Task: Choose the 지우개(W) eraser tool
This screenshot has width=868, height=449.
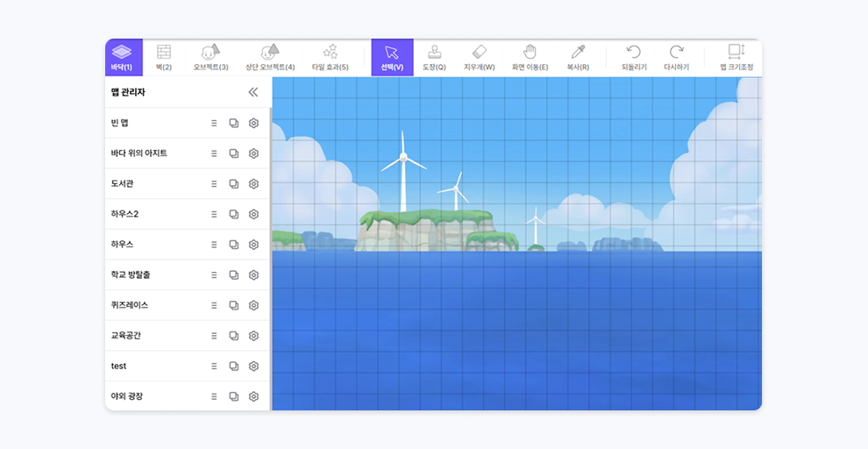Action: click(x=479, y=58)
